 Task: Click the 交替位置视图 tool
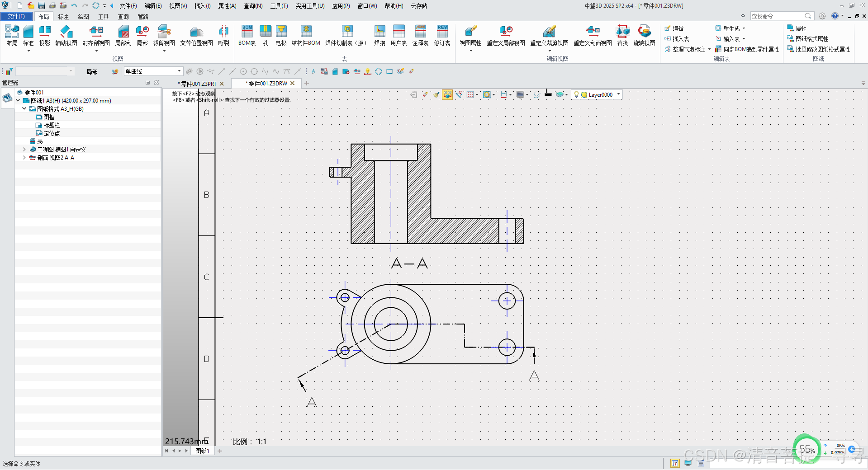point(196,36)
